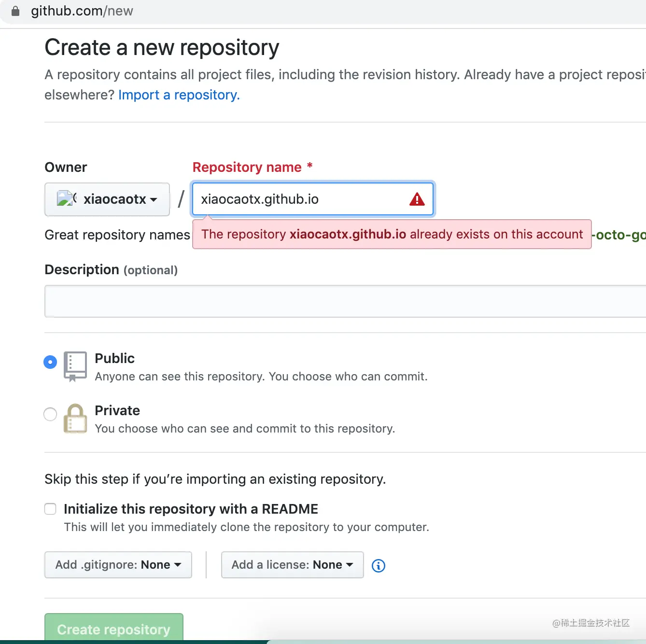Viewport: 646px width, 644px height.
Task: Click the github.com/new address bar URL
Action: pyautogui.click(x=82, y=11)
